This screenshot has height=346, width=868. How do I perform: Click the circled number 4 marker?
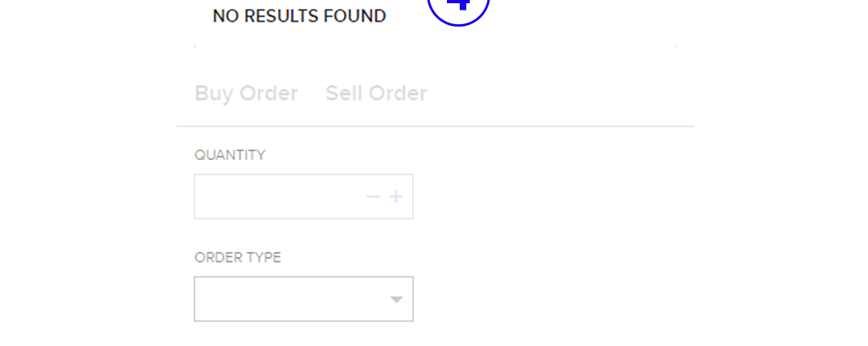point(458,6)
